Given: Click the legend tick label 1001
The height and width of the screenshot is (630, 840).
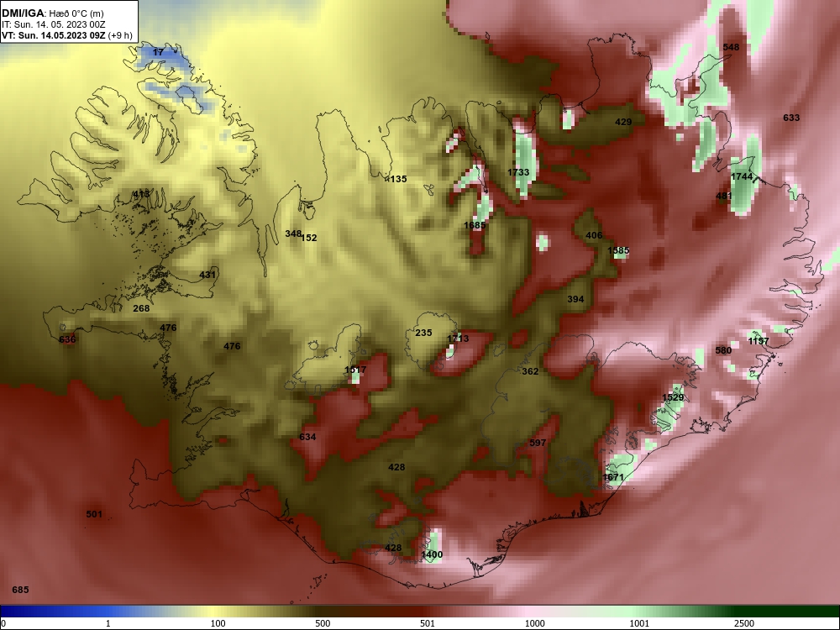Looking at the screenshot, I should point(639,623).
